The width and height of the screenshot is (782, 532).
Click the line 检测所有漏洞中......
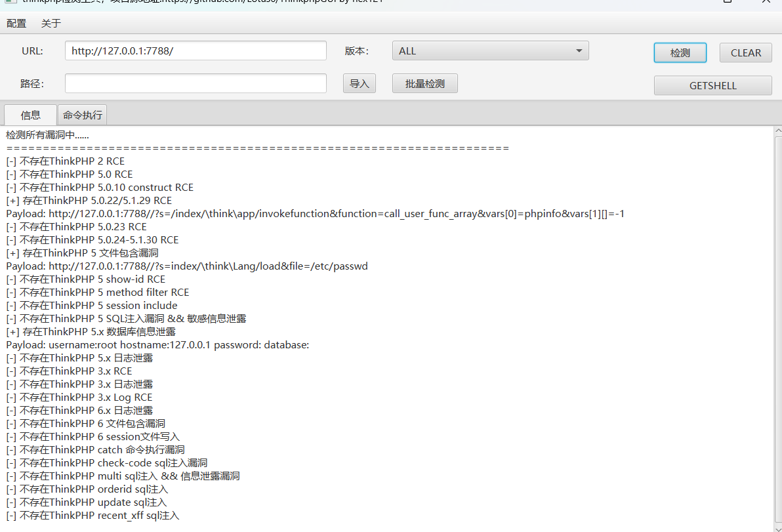pyautogui.click(x=48, y=135)
